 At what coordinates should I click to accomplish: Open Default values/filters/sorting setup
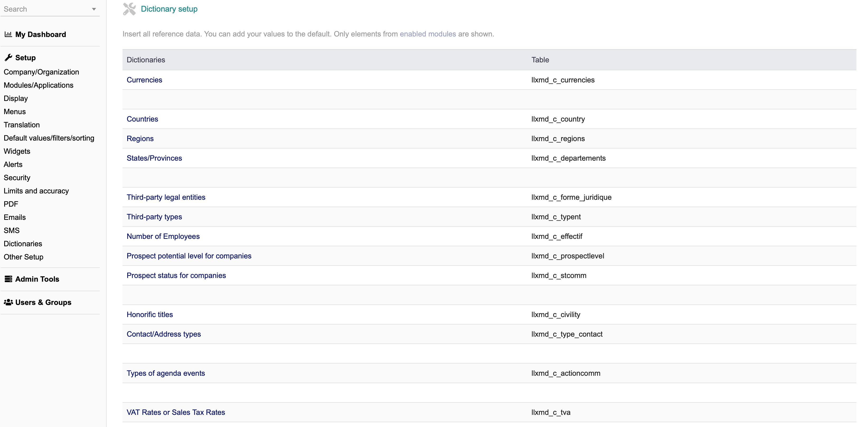[49, 138]
